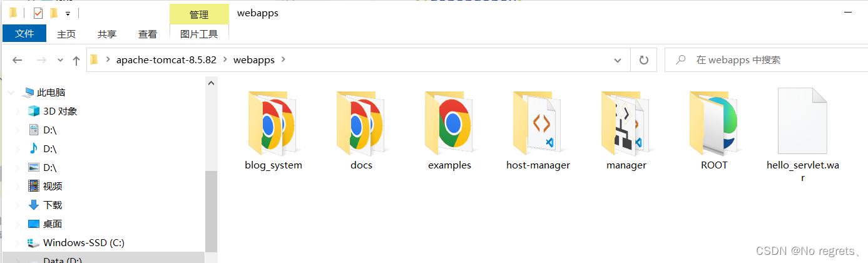Select 下载 in navigation pane

click(53, 205)
